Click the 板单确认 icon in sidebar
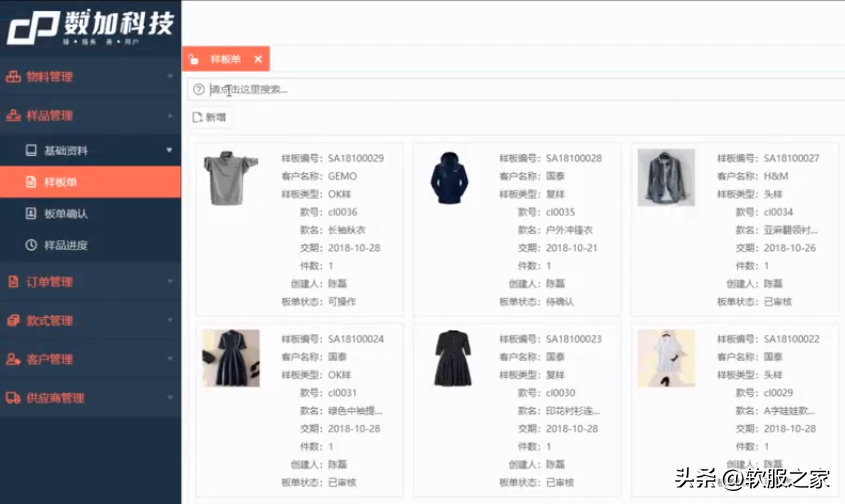The width and height of the screenshot is (845, 504). click(30, 213)
